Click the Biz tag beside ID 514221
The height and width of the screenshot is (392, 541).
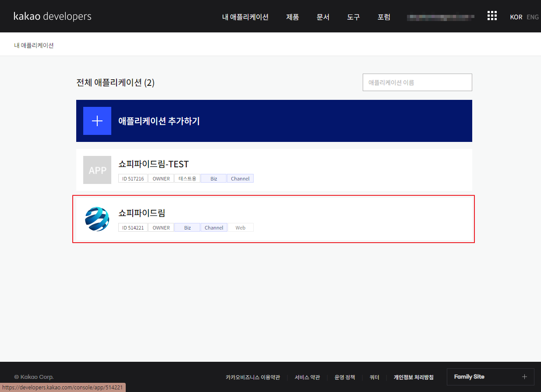(x=187, y=227)
